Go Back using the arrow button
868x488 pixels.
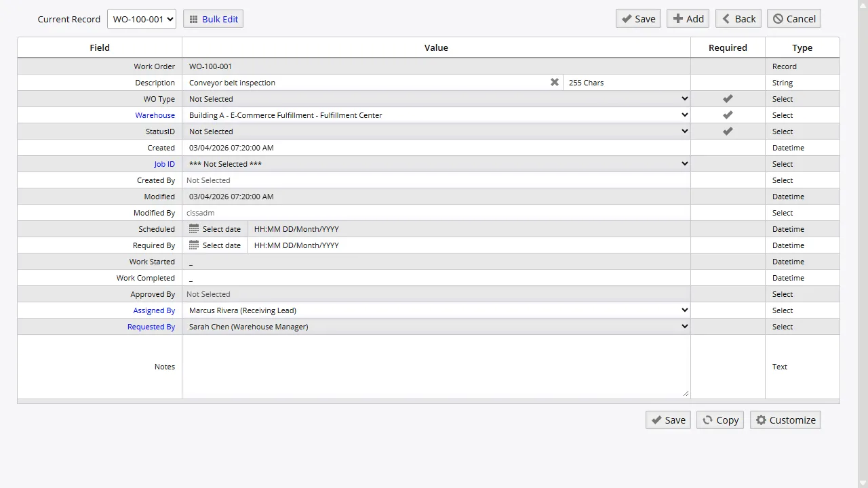(x=738, y=18)
